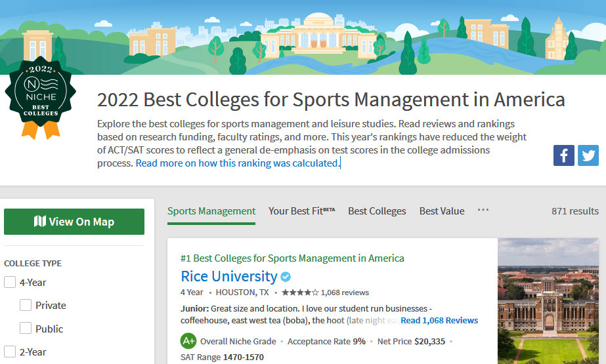Screen dimensions: 606x364
Task: Click the verified checkmark beside Rice University
Action: click(x=286, y=277)
